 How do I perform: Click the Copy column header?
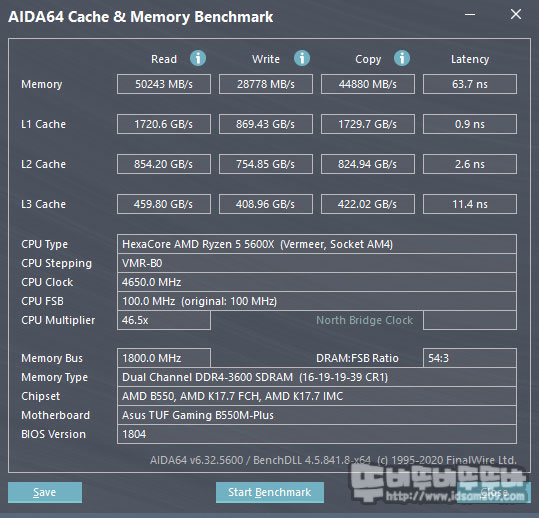(x=368, y=59)
